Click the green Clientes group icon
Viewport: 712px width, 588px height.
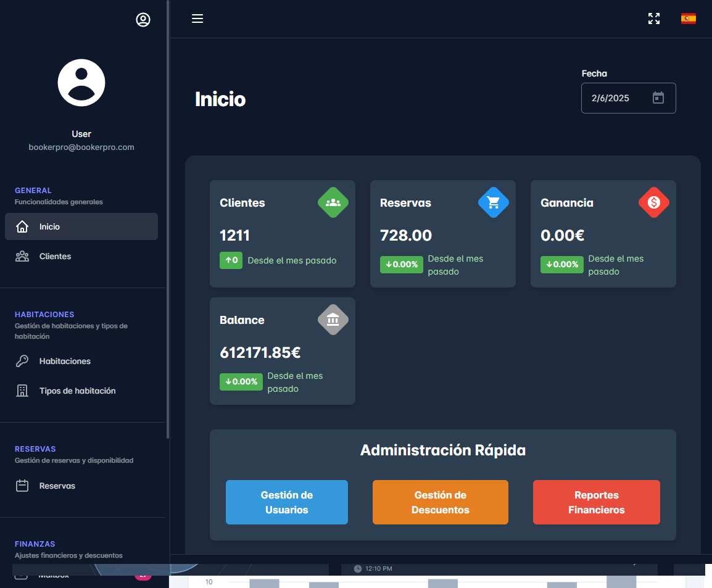[333, 202]
